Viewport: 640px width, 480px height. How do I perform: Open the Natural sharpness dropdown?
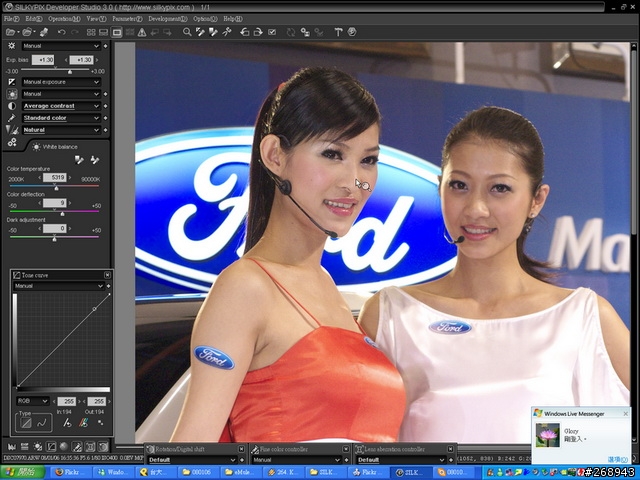tap(61, 130)
